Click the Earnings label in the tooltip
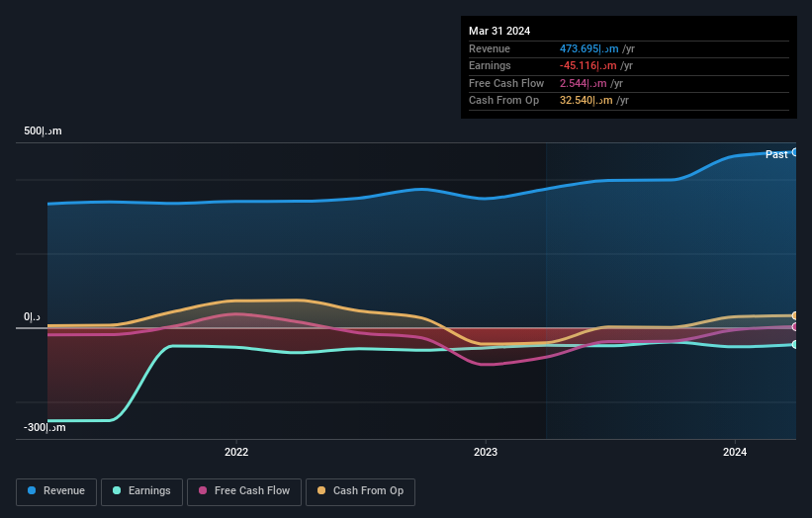The height and width of the screenshot is (518, 812). click(x=490, y=65)
